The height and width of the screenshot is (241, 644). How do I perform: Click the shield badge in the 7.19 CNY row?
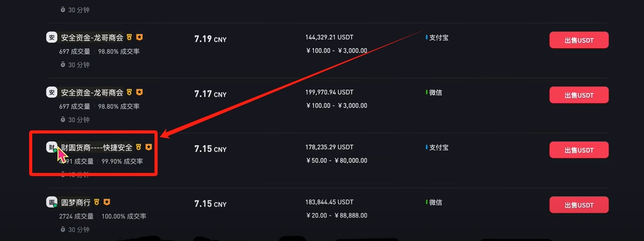pyautogui.click(x=139, y=37)
